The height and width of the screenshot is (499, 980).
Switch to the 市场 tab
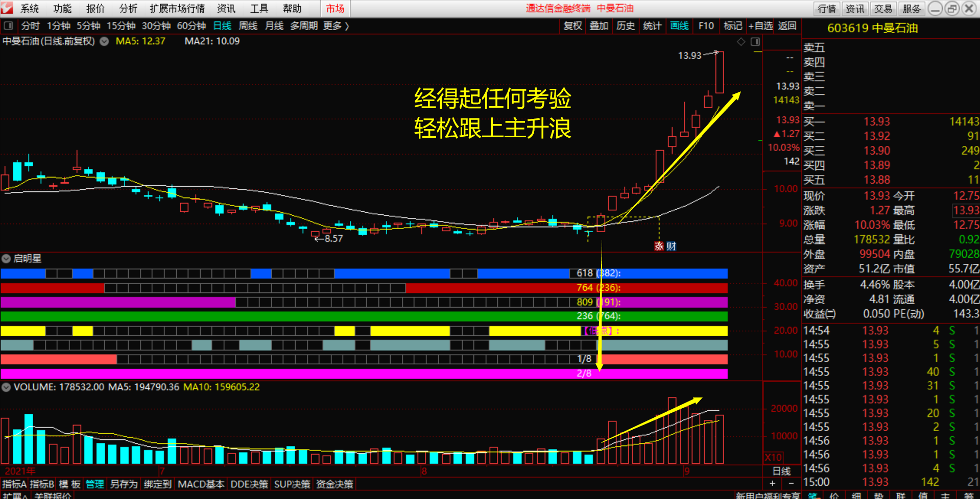[335, 9]
